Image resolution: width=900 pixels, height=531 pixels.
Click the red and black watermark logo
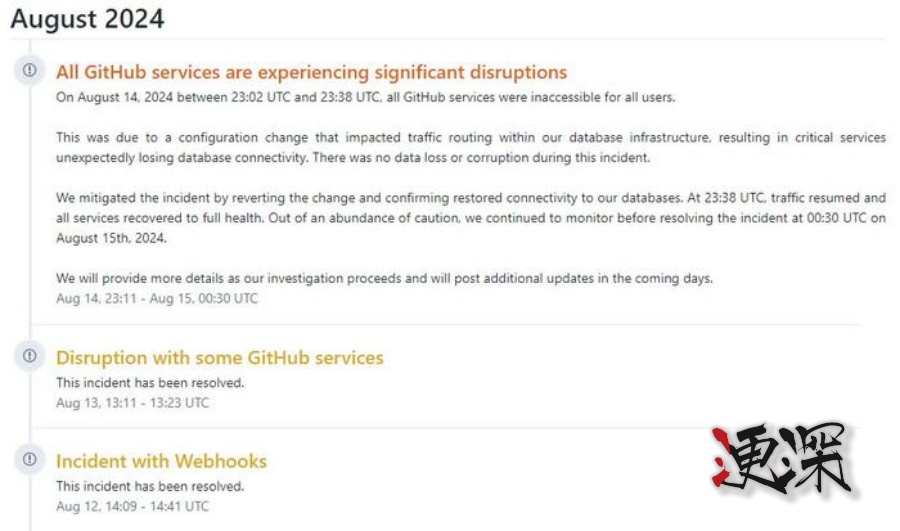tap(781, 462)
